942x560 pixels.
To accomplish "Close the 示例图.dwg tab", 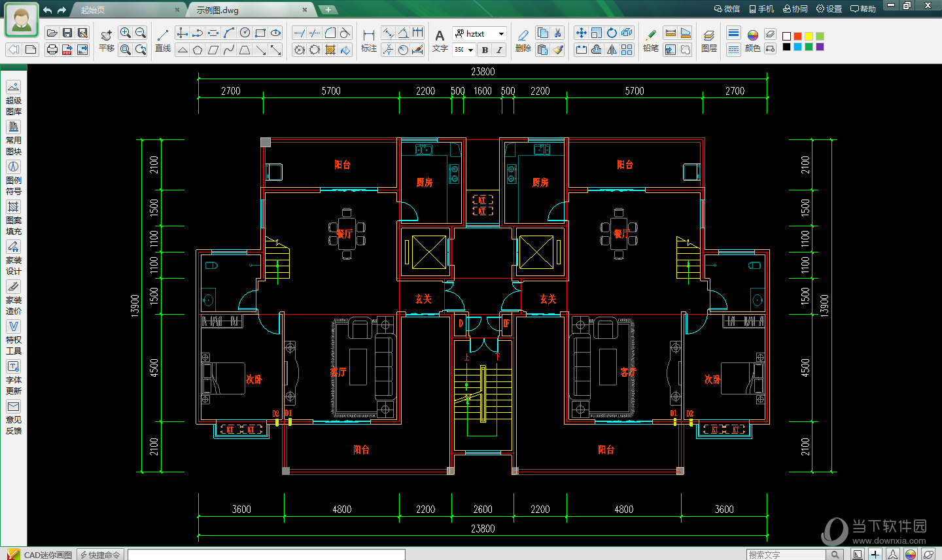I will point(305,10).
